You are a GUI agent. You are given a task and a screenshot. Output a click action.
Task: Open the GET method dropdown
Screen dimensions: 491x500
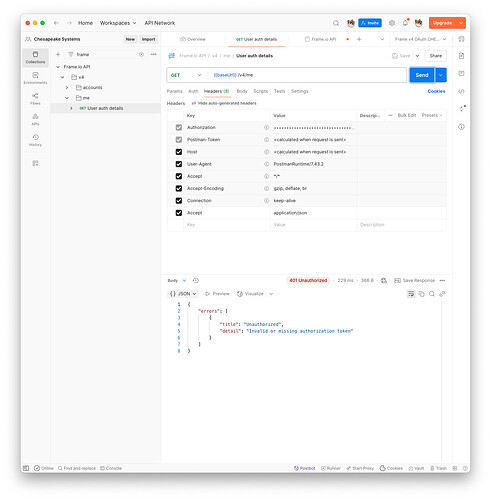tap(186, 75)
